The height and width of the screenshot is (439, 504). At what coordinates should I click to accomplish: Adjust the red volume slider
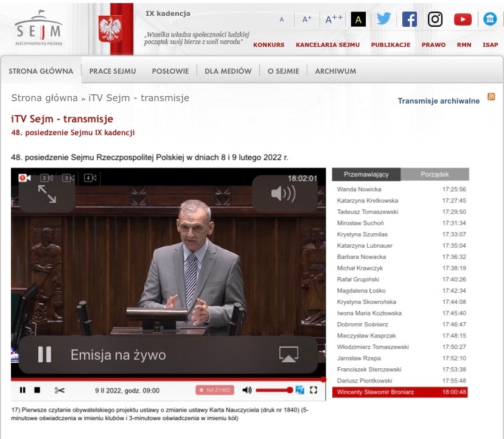274,390
